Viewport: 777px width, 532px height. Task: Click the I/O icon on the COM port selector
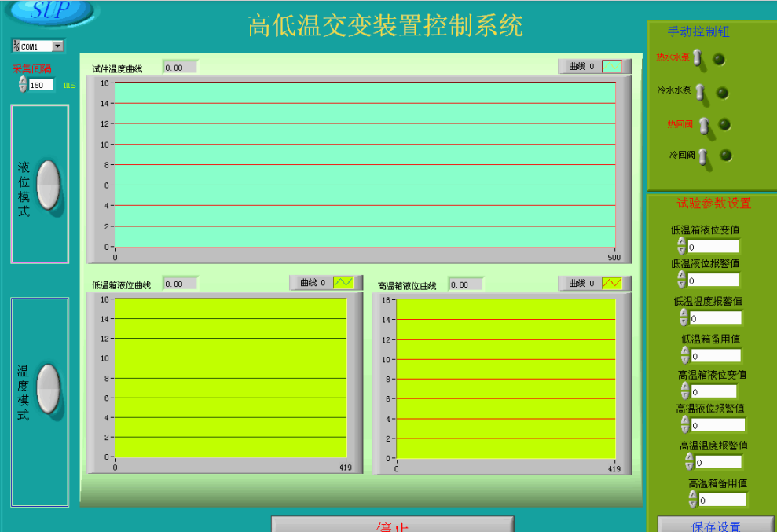[16, 45]
